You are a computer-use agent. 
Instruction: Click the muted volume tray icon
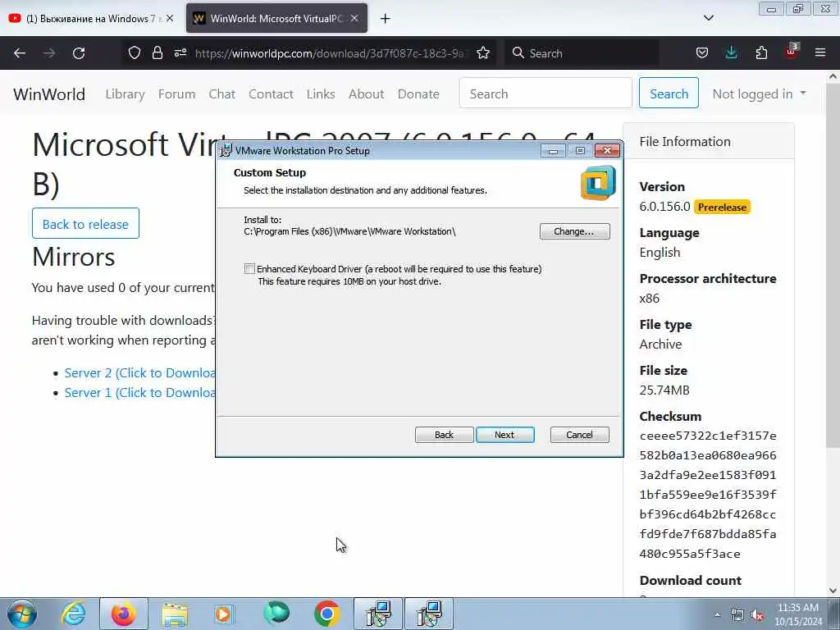[757, 615]
